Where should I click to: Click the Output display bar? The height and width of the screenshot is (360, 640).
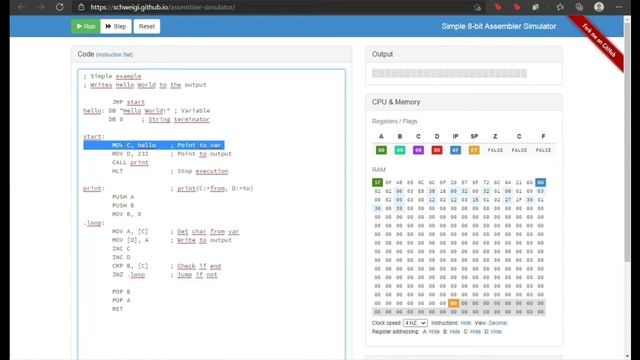(449, 73)
